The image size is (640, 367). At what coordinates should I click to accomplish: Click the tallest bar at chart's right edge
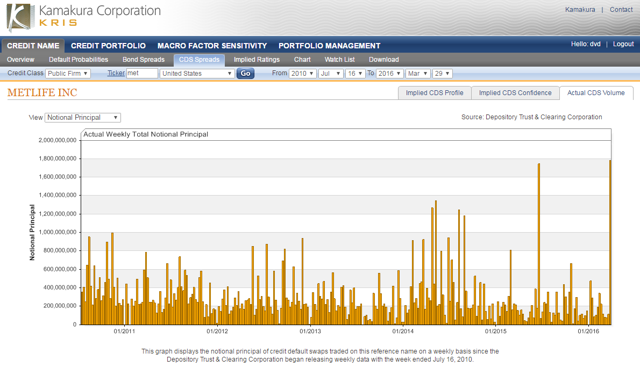coord(610,242)
